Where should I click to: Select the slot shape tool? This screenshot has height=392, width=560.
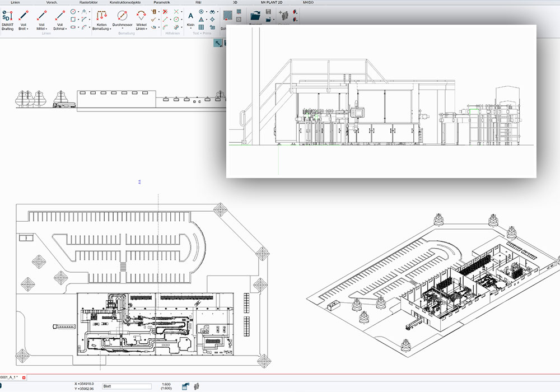(x=73, y=27)
